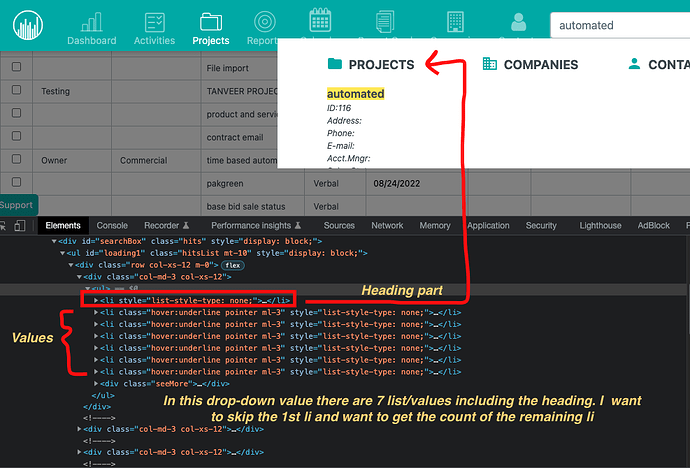Screen dimensions: 690x468
Task: Toggle the DevTools device toolbar icon
Action: coord(20,226)
